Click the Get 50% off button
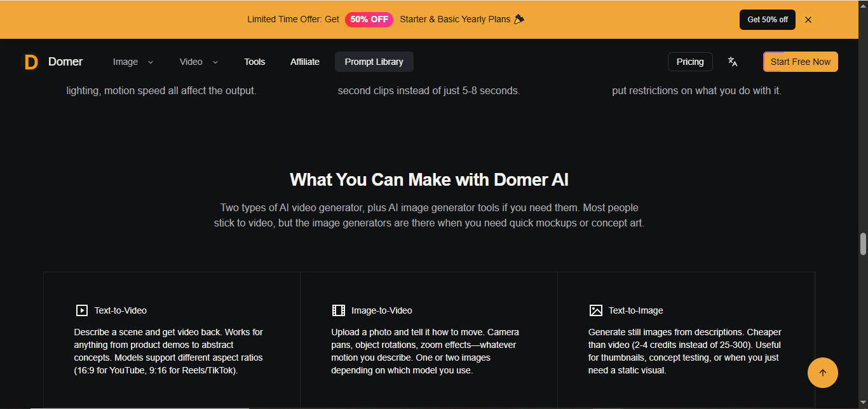The image size is (868, 409). (768, 20)
